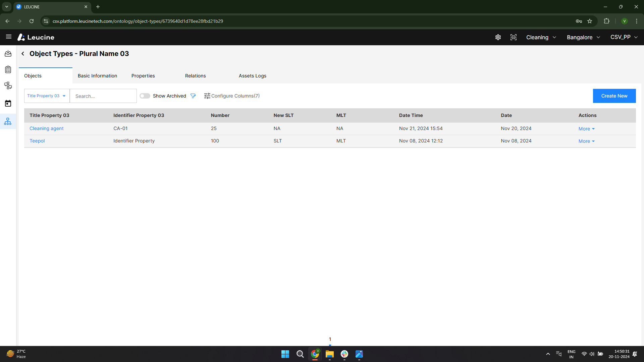Open the Assets Logs tab
The height and width of the screenshot is (362, 644).
[x=252, y=76]
